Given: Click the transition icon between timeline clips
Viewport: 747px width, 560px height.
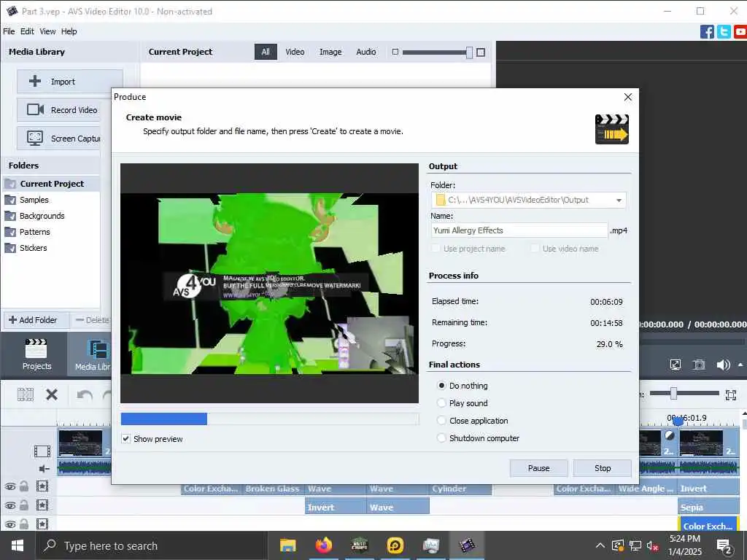Looking at the screenshot, I should coord(670,435).
